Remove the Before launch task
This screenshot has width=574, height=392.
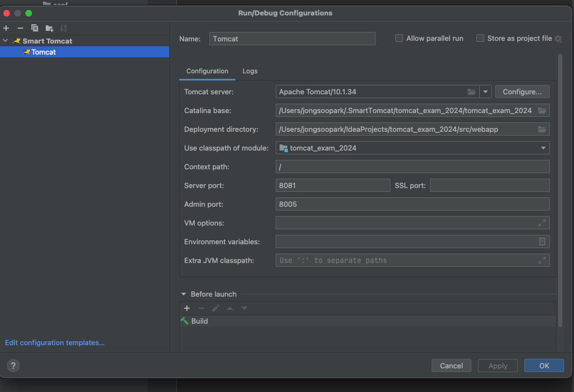click(201, 308)
